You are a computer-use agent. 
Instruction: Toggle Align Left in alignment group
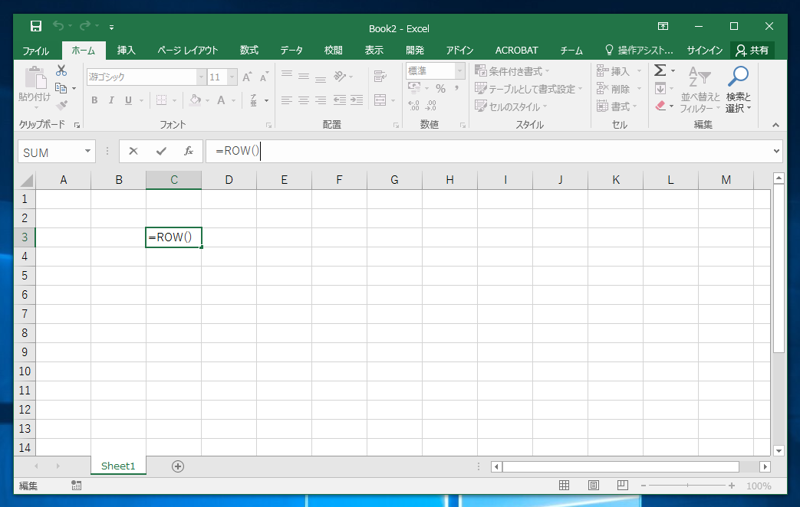point(287,100)
